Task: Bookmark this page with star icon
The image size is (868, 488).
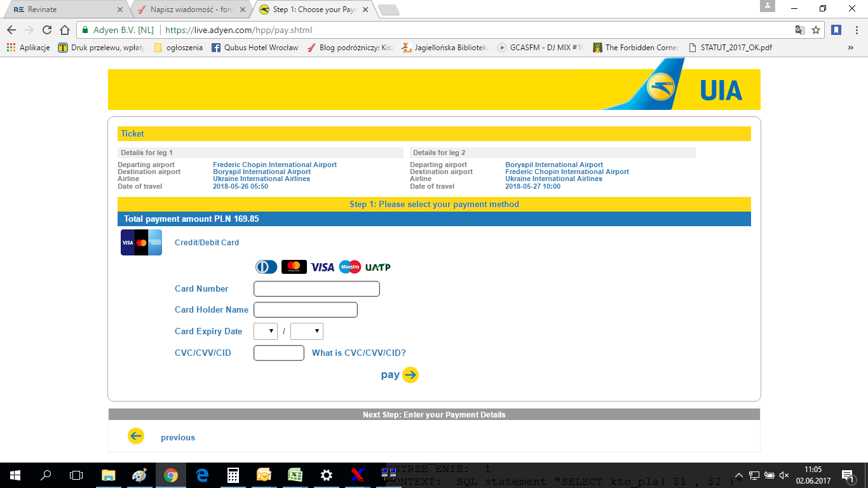Action: coord(816,30)
